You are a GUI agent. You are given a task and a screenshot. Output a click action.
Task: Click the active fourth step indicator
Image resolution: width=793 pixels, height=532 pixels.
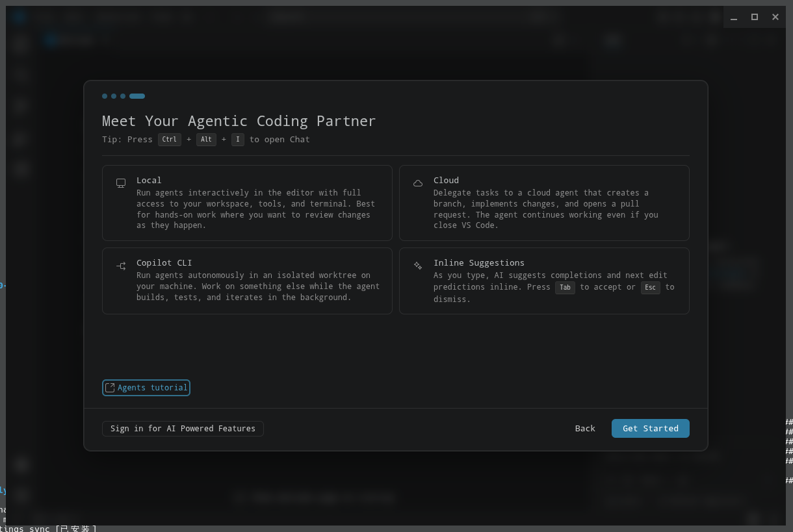[137, 96]
